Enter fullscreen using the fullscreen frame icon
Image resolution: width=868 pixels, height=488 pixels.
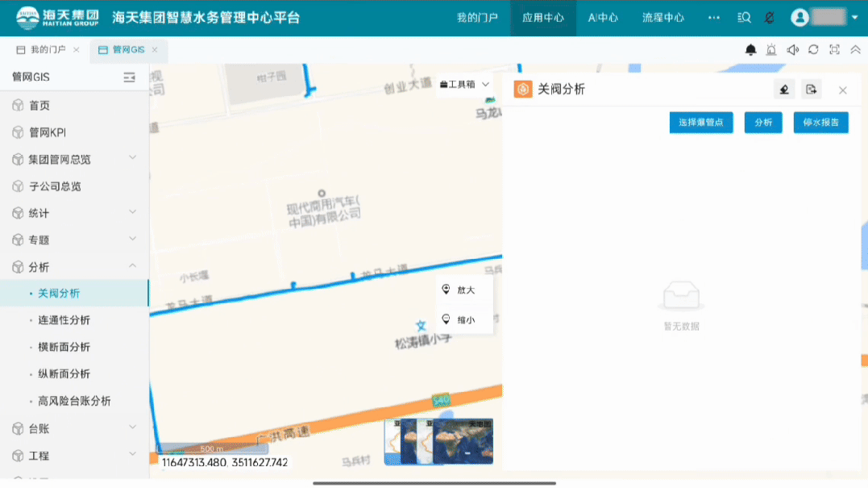click(834, 49)
